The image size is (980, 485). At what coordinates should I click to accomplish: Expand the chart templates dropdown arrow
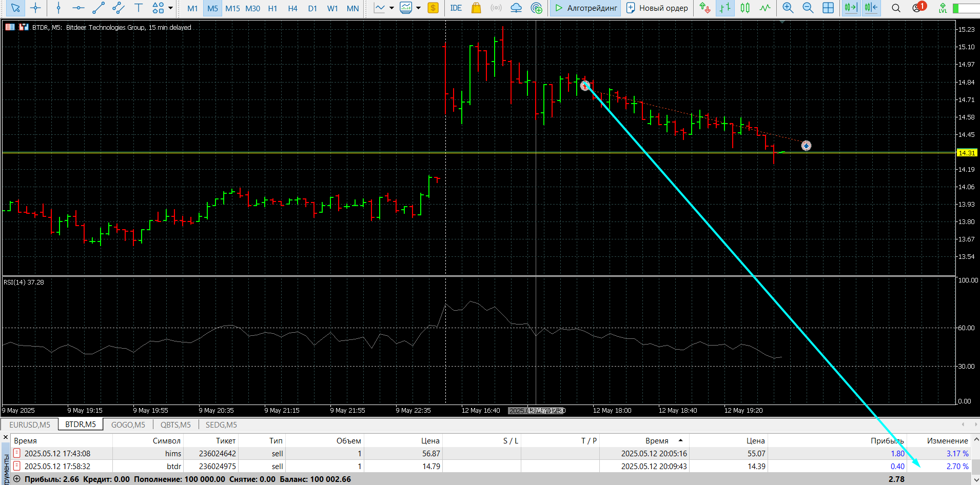(418, 8)
